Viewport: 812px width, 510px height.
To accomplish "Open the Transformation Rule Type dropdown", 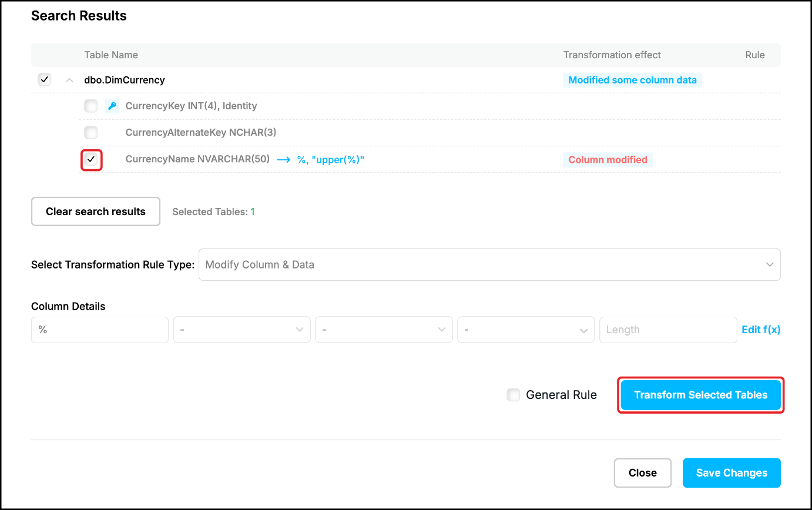I will [x=489, y=264].
